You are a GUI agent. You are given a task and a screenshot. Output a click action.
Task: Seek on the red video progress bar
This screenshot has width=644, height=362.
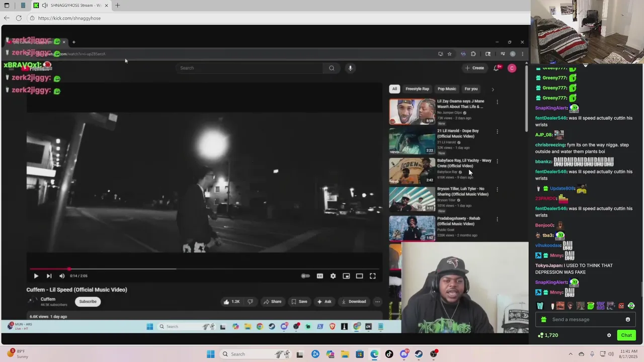(204, 269)
